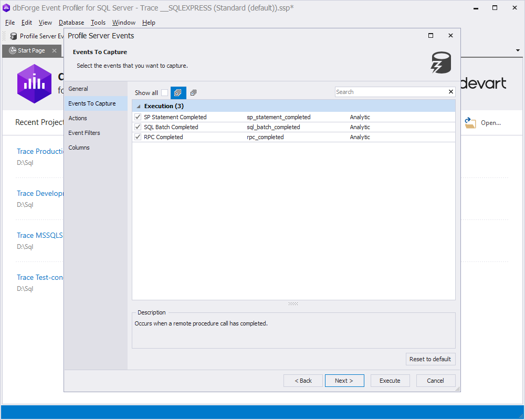Screen dimensions: 525x420
Task: Open the View menu
Action: click(45, 23)
